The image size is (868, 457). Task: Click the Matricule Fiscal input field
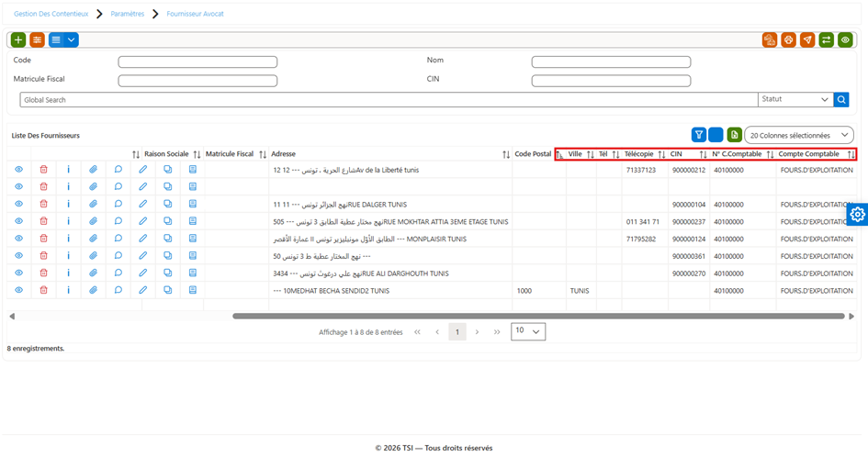click(197, 81)
